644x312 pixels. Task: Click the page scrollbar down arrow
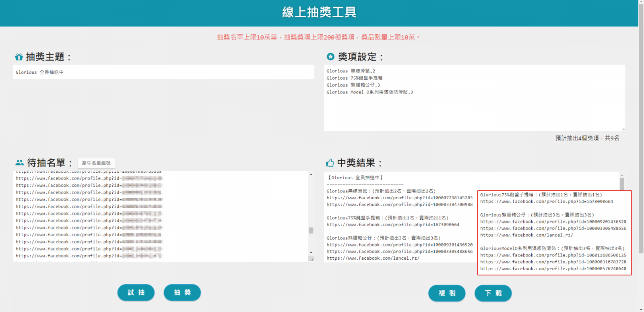(641, 310)
